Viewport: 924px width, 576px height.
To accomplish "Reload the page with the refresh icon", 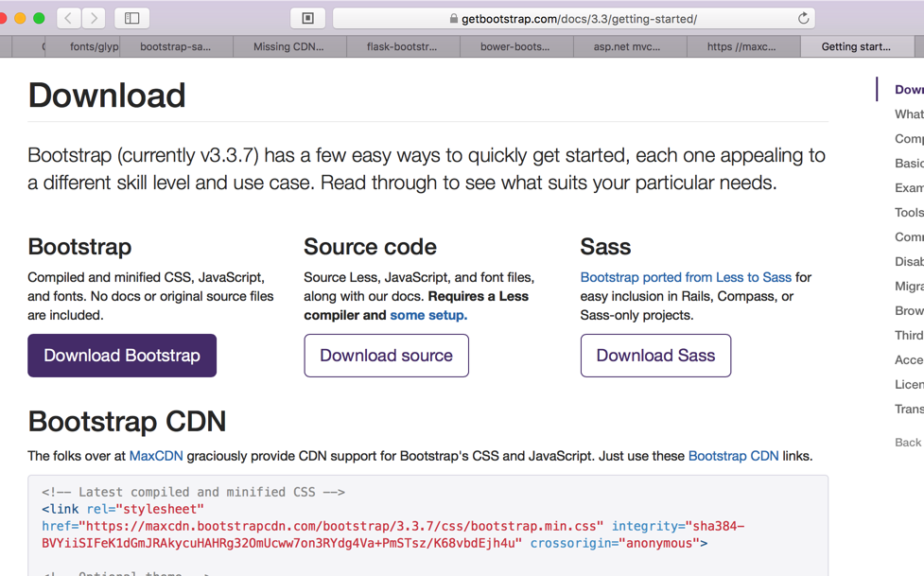I will tap(803, 18).
